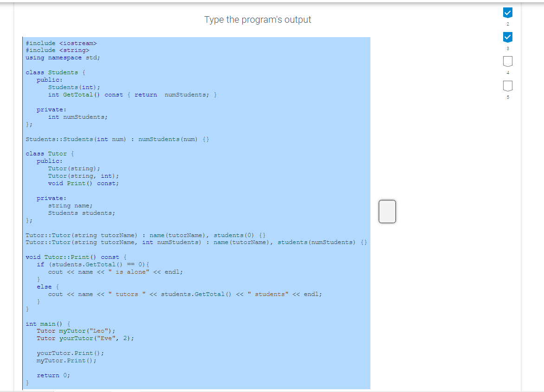Viewport: 544px width, 392px height.
Task: Click the empty progress chevron for step 4
Action: point(508,61)
